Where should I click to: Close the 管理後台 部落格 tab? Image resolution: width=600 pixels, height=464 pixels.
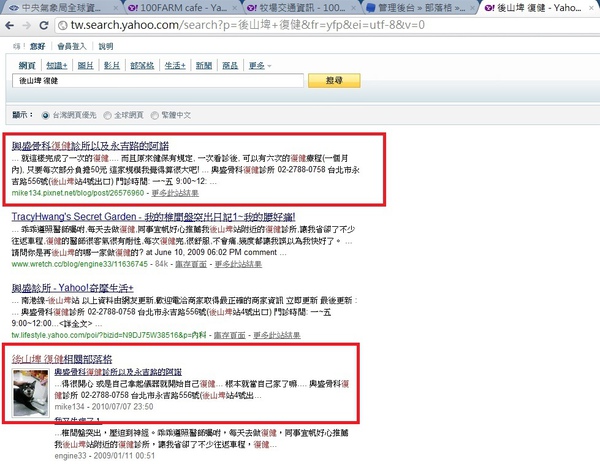[x=472, y=8]
